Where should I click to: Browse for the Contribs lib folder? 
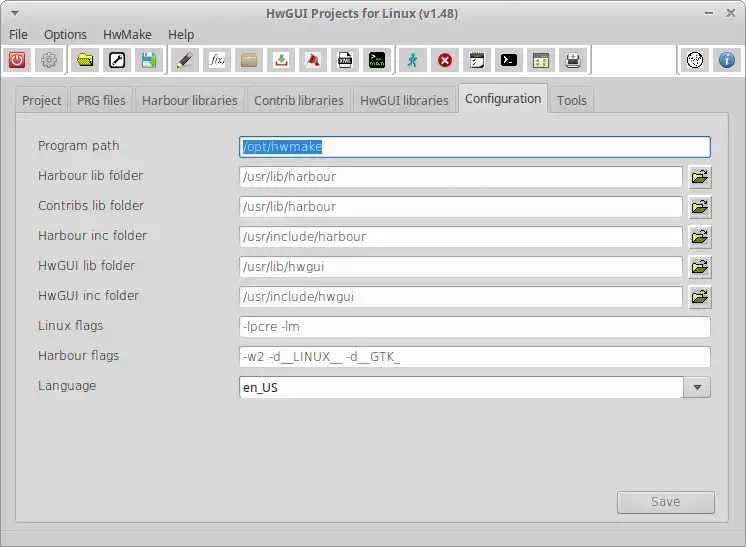[700, 207]
